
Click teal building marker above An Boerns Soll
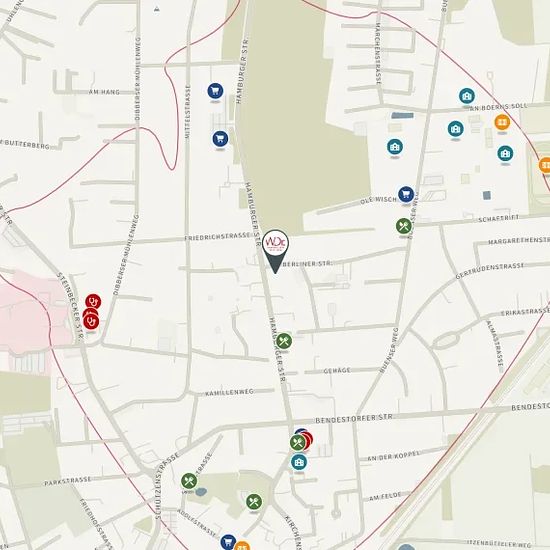click(467, 96)
